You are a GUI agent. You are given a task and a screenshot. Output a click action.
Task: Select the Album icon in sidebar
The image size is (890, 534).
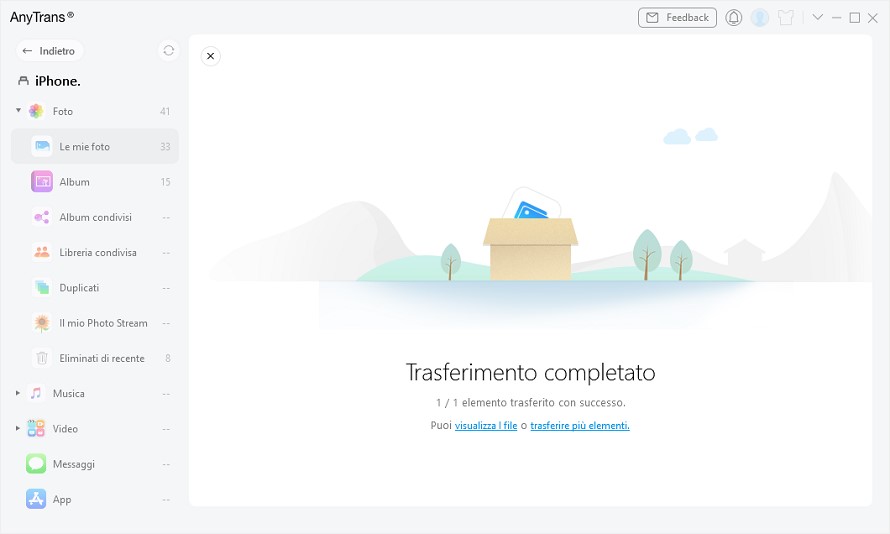coord(42,182)
